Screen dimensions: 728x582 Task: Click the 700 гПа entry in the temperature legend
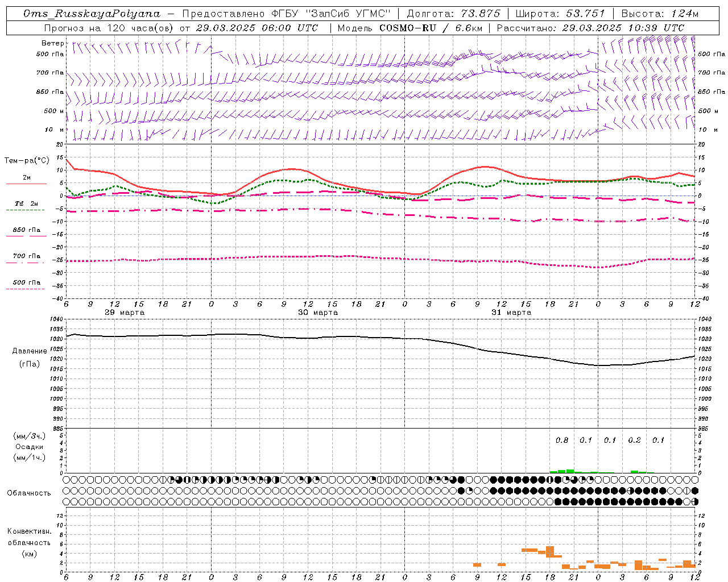[x=27, y=256]
